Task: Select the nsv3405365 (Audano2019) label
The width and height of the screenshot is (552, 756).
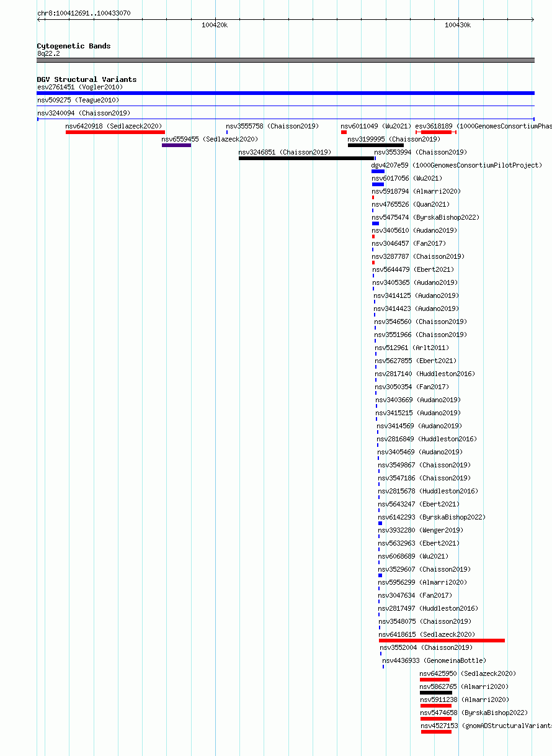Action: click(415, 282)
